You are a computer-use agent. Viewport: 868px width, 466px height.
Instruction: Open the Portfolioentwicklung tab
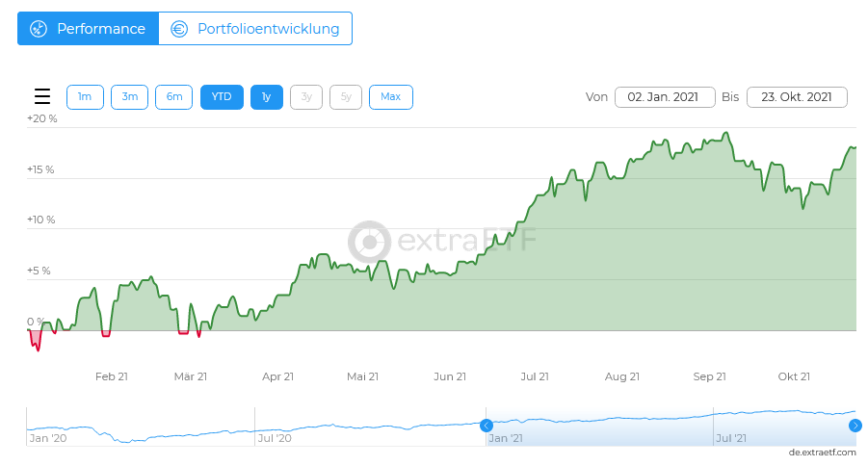tap(256, 29)
